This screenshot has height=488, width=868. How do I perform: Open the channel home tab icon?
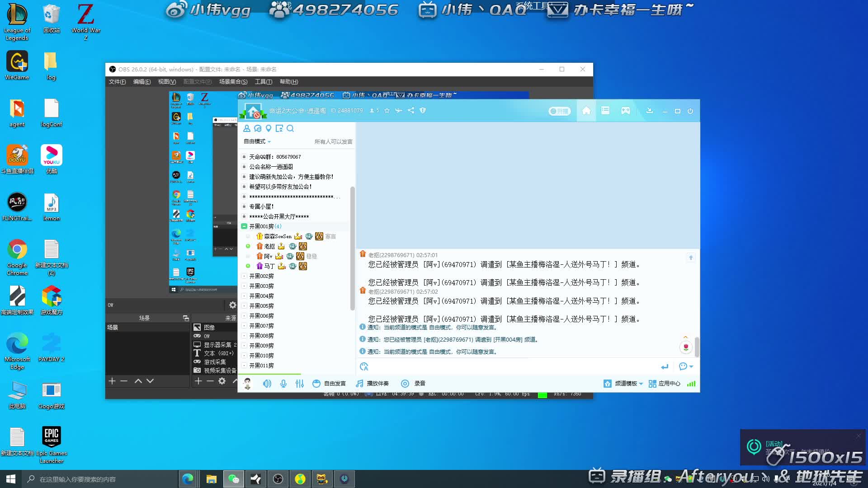(586, 111)
